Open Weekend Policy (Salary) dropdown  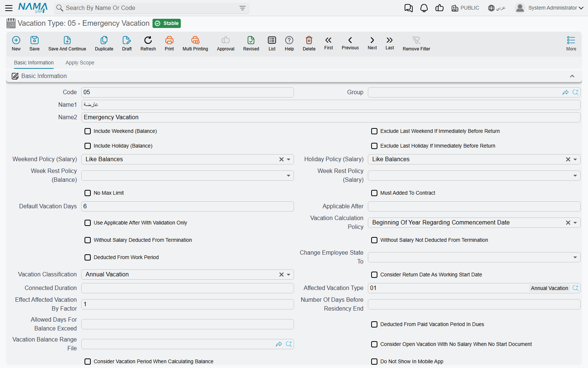click(288, 159)
